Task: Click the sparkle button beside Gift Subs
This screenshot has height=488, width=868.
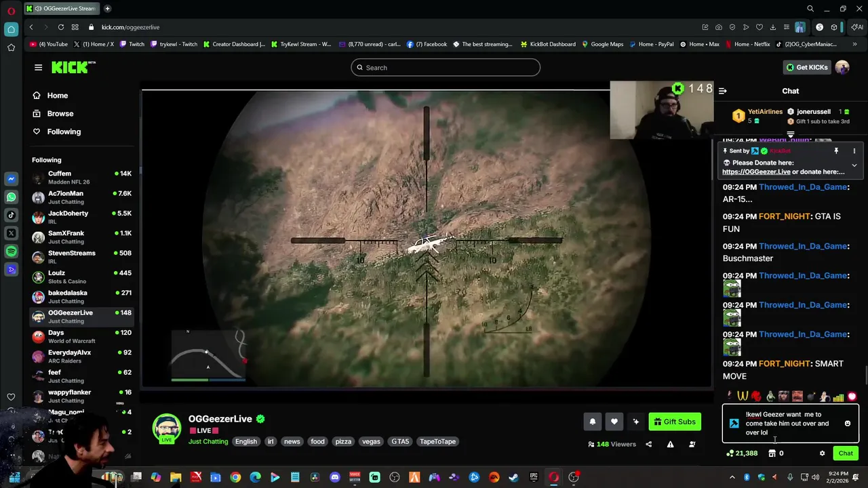Action: pyautogui.click(x=635, y=422)
